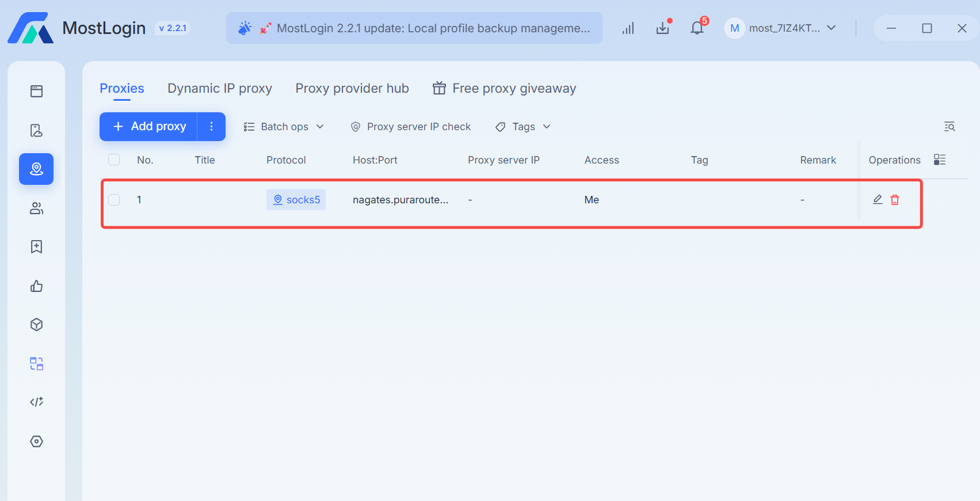980x501 pixels.
Task: Open column settings icon beside Operations
Action: point(940,160)
